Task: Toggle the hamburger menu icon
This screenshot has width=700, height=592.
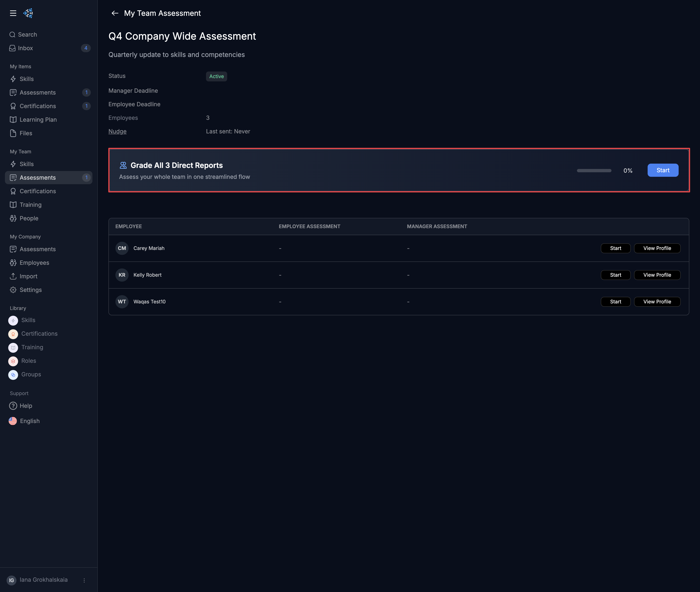Action: (x=13, y=13)
